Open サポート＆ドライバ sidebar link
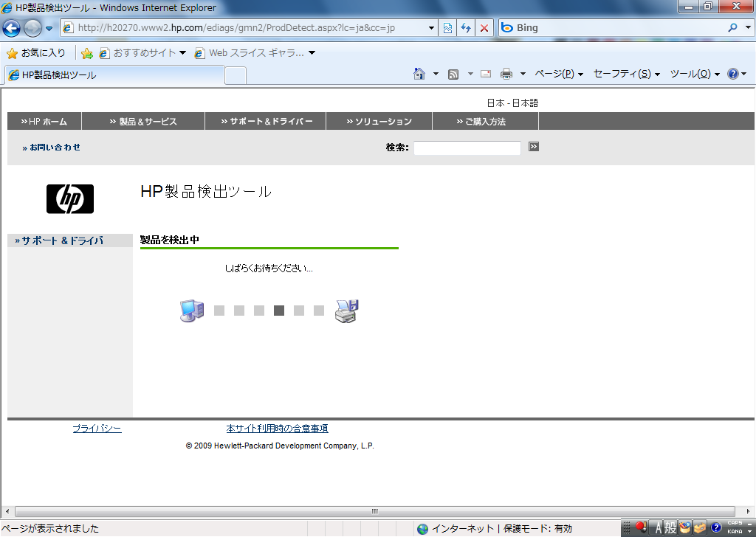The height and width of the screenshot is (537, 756). [x=59, y=240]
